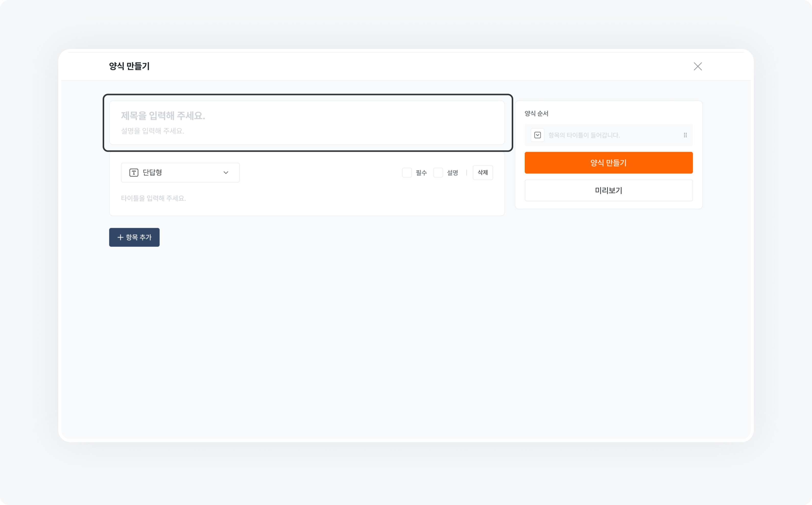The image size is (812, 505).
Task: Enable the 설명 checkbox
Action: pyautogui.click(x=438, y=172)
